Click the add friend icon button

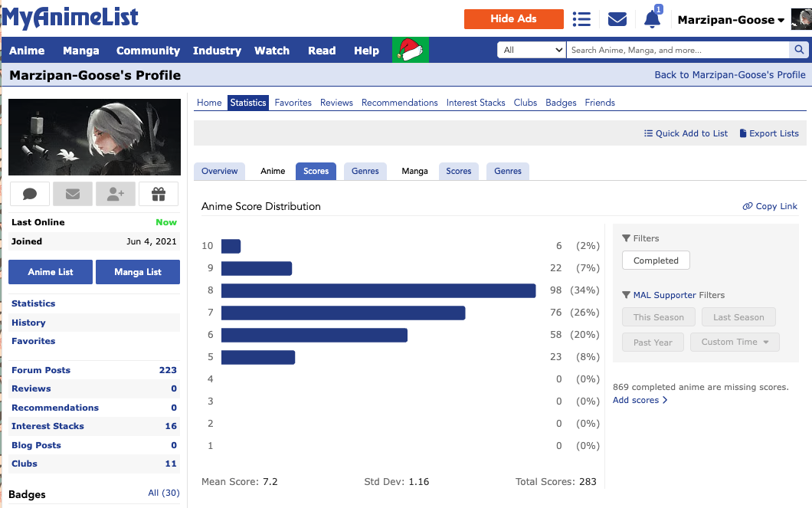click(x=116, y=194)
